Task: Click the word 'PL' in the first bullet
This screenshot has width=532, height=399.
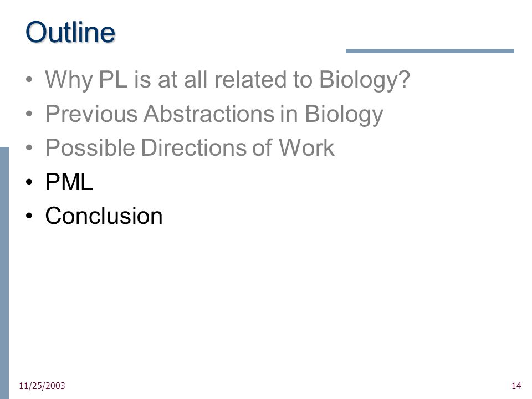Action: coord(113,80)
